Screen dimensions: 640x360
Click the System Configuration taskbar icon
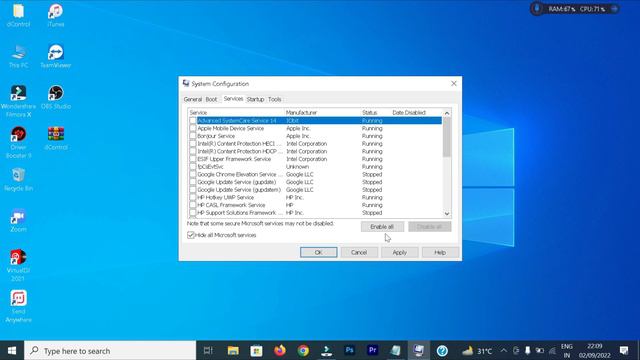pos(418,351)
